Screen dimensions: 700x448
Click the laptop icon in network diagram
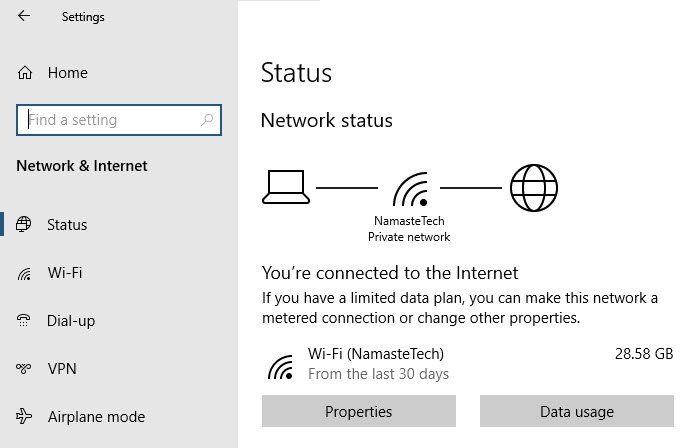point(286,187)
